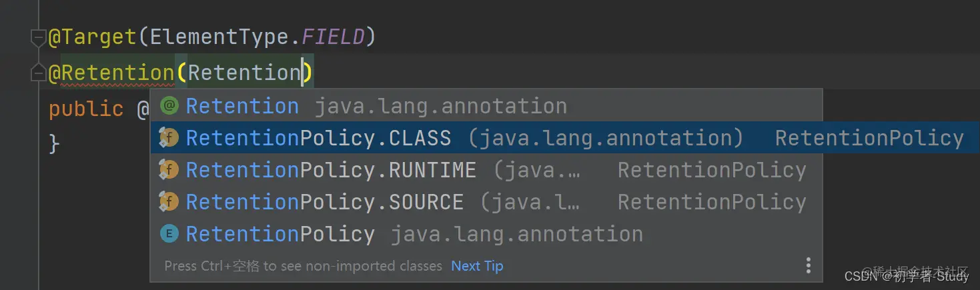980x290 pixels.
Task: Open Next Tip link in completion popup
Action: pyautogui.click(x=477, y=266)
